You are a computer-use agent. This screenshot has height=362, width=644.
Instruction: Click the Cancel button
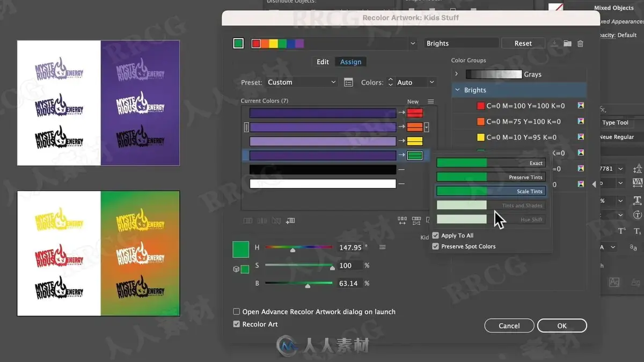click(x=509, y=326)
